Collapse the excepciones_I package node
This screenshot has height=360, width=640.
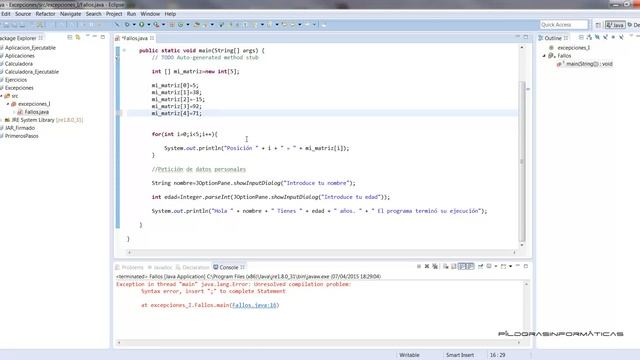[8, 104]
